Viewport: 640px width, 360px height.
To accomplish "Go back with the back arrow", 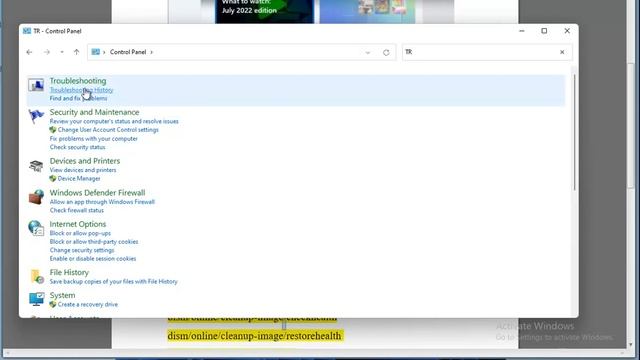I will [29, 52].
